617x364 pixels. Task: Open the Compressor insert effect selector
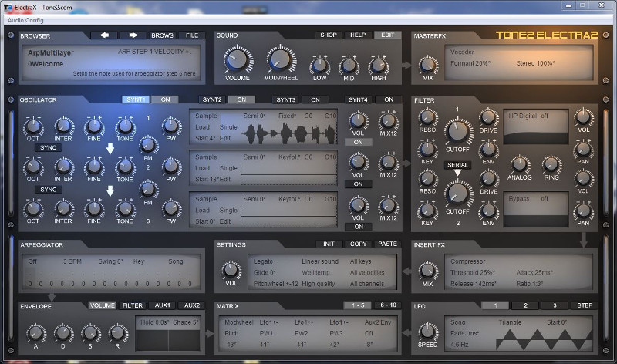pos(468,261)
